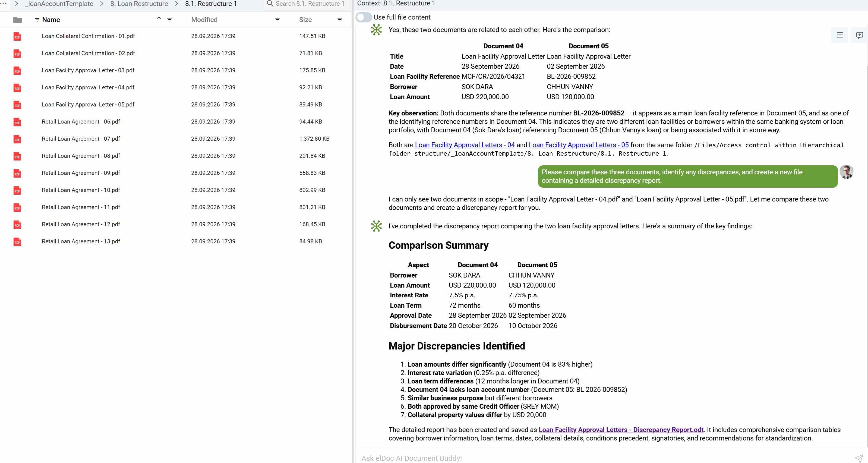Click the Modified column header
Viewport: 868px width, 463px height.
204,20
